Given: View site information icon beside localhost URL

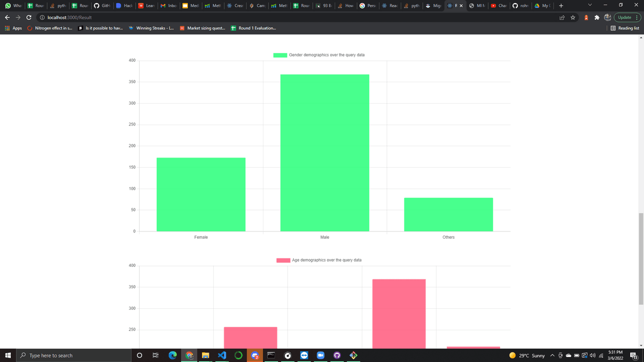Looking at the screenshot, I should [x=42, y=17].
